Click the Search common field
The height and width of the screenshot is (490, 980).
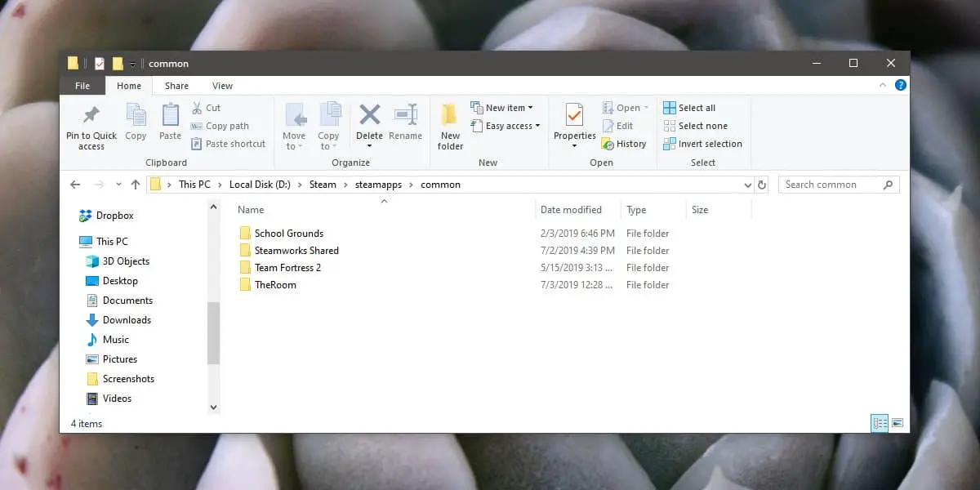pyautogui.click(x=839, y=185)
